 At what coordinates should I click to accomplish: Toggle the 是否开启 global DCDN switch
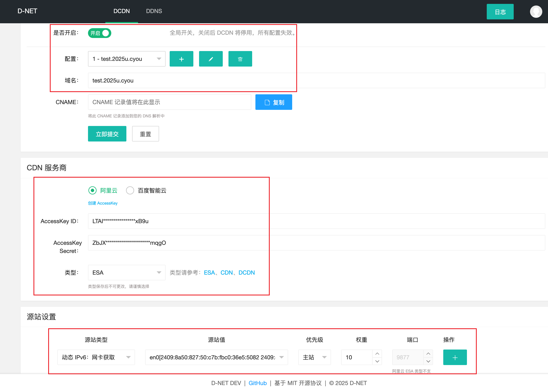[99, 33]
